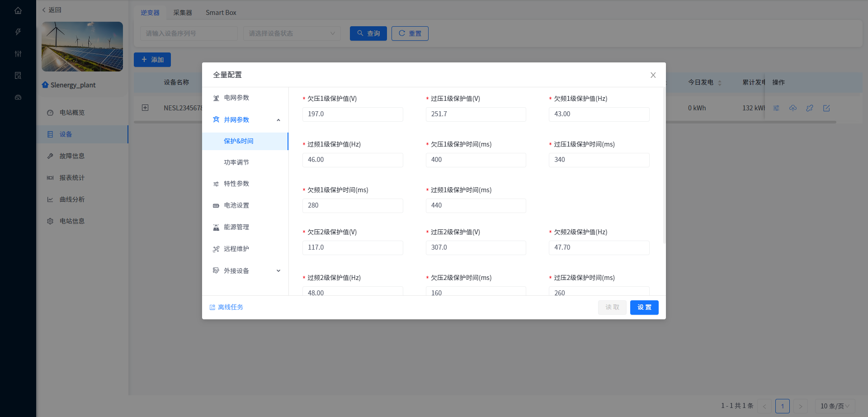This screenshot has height=417, width=868.
Task: Collapse the 并网参数 menu section
Action: (x=278, y=120)
